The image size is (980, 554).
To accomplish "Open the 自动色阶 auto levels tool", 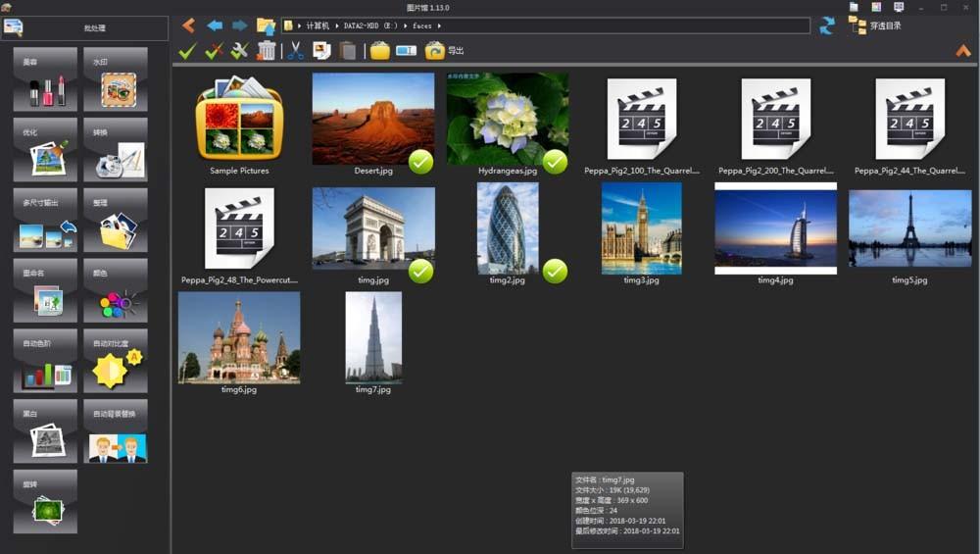I will tap(45, 362).
